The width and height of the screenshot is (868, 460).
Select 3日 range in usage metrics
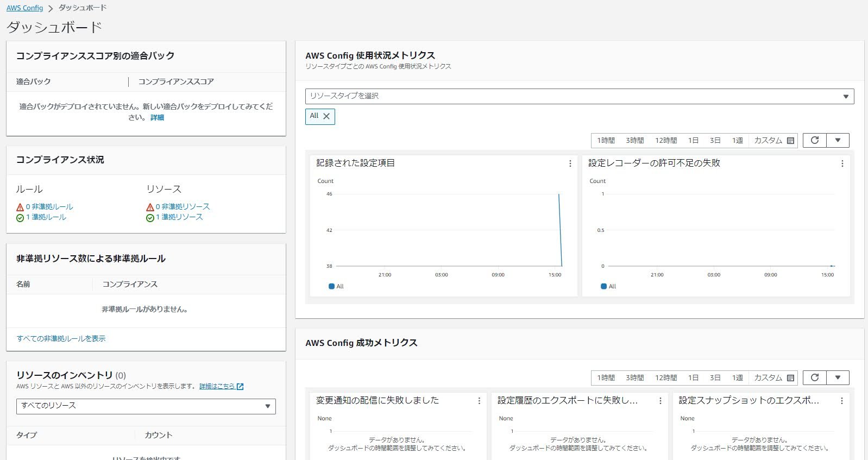[x=715, y=141]
